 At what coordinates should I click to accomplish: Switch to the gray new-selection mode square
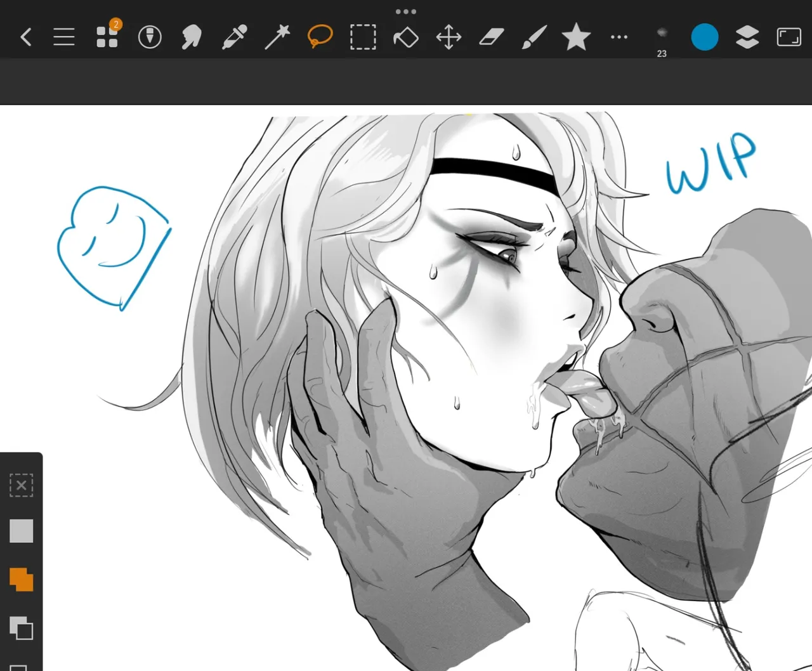[x=21, y=531]
